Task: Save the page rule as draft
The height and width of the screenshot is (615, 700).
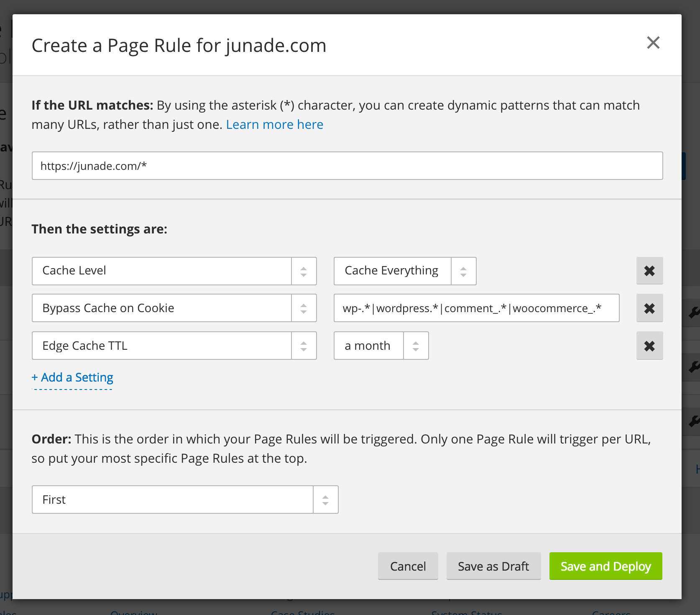Action: [x=493, y=566]
